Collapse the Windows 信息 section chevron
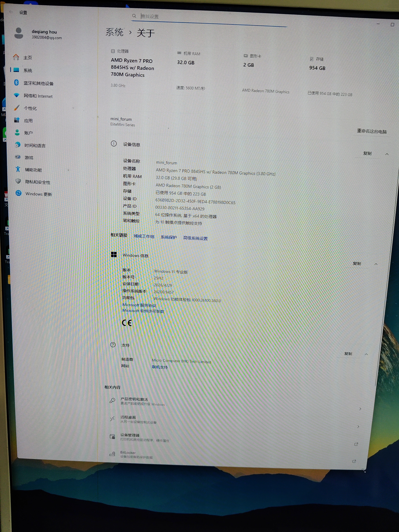 point(376,264)
